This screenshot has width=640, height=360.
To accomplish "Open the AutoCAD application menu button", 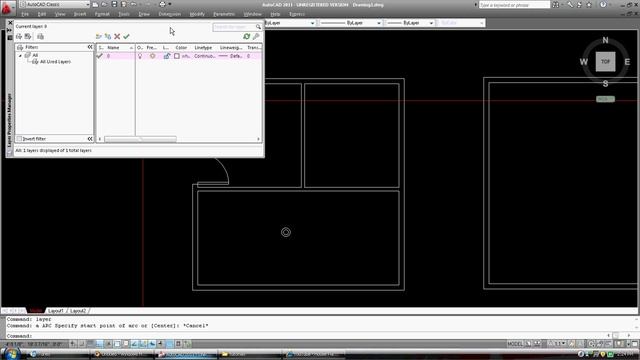I will [x=7, y=7].
